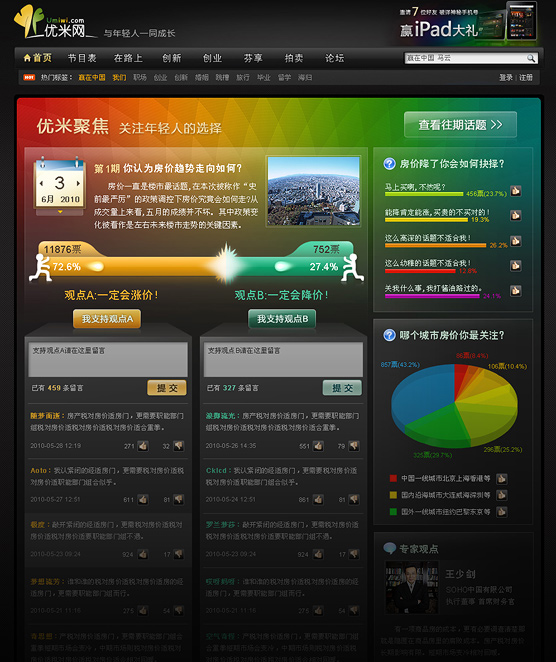Click 我支持观点A button
This screenshot has width=556, height=662.
point(107,319)
